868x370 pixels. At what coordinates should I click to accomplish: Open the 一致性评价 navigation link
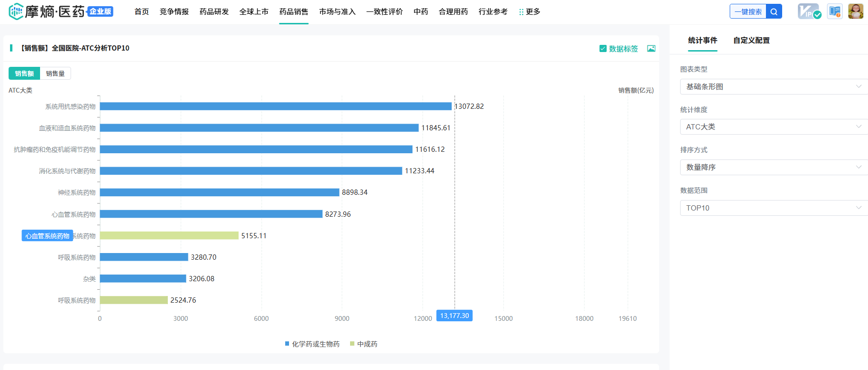pyautogui.click(x=384, y=12)
